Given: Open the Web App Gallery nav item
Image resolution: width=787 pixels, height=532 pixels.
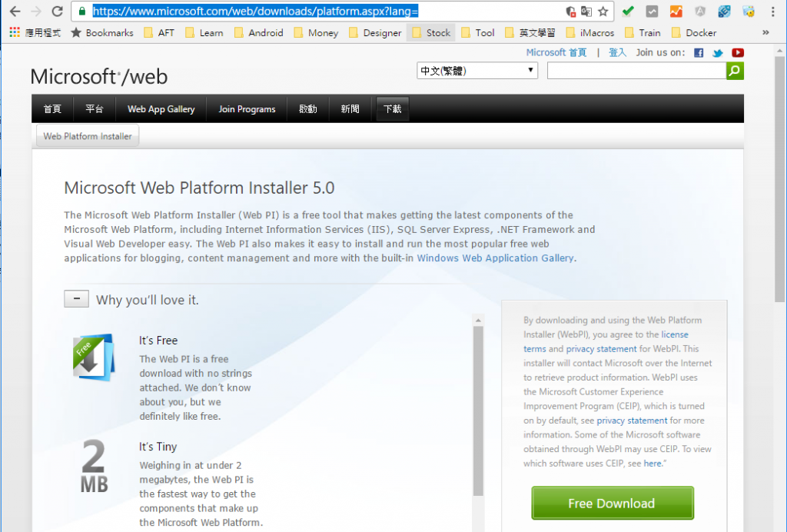Looking at the screenshot, I should (x=161, y=109).
